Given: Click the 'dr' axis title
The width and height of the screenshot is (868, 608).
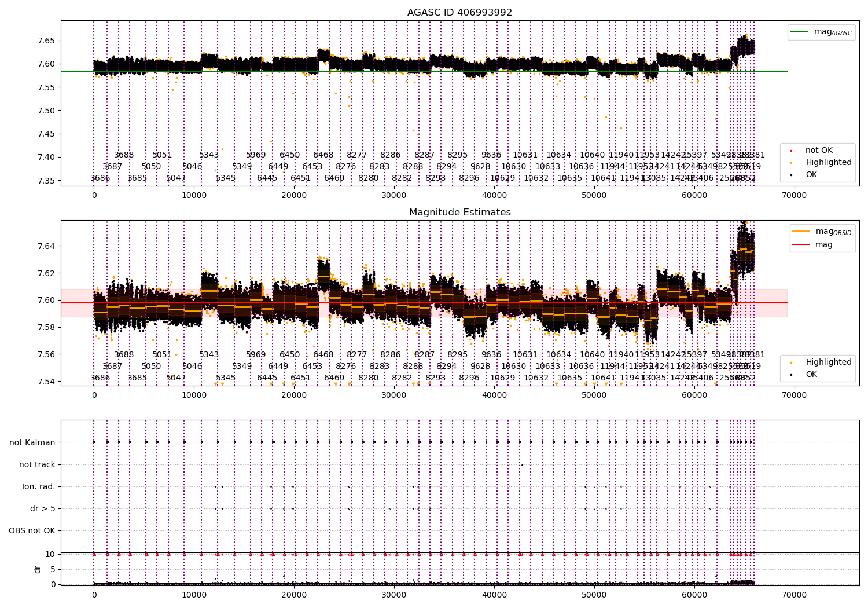Looking at the screenshot, I should (38, 569).
